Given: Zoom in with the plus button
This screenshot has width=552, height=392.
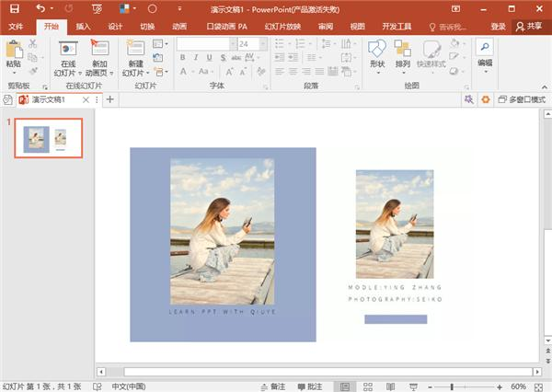Looking at the screenshot, I should tap(500, 387).
